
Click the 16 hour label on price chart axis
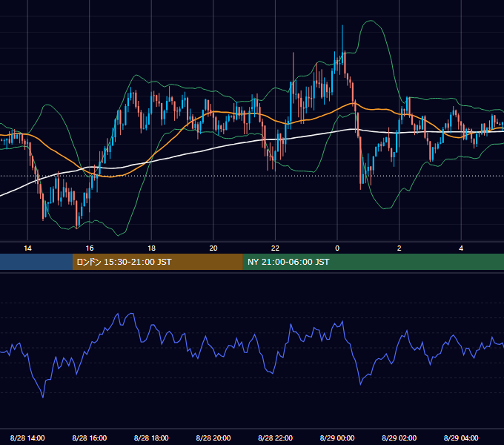(90, 248)
